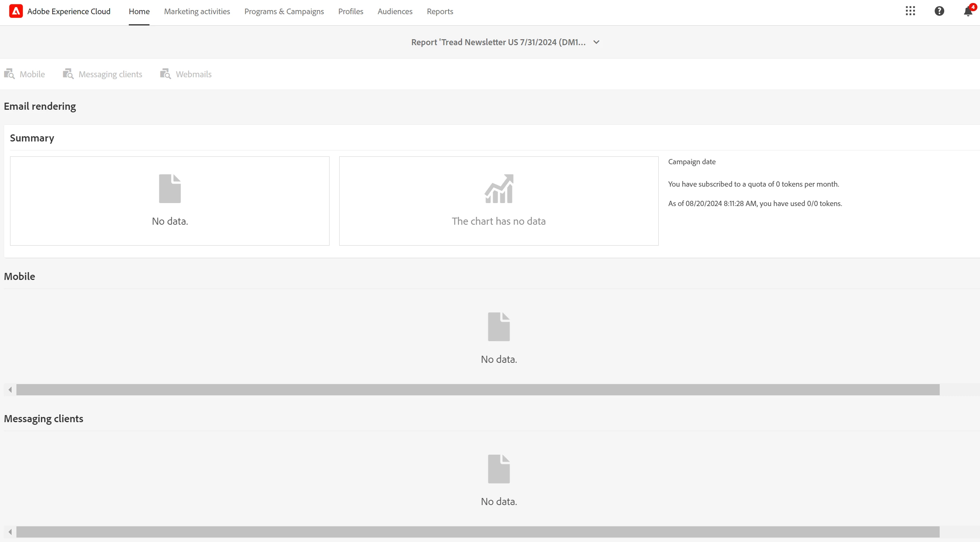Expand the report title dropdown chevron
The width and height of the screenshot is (980, 542).
coord(596,42)
